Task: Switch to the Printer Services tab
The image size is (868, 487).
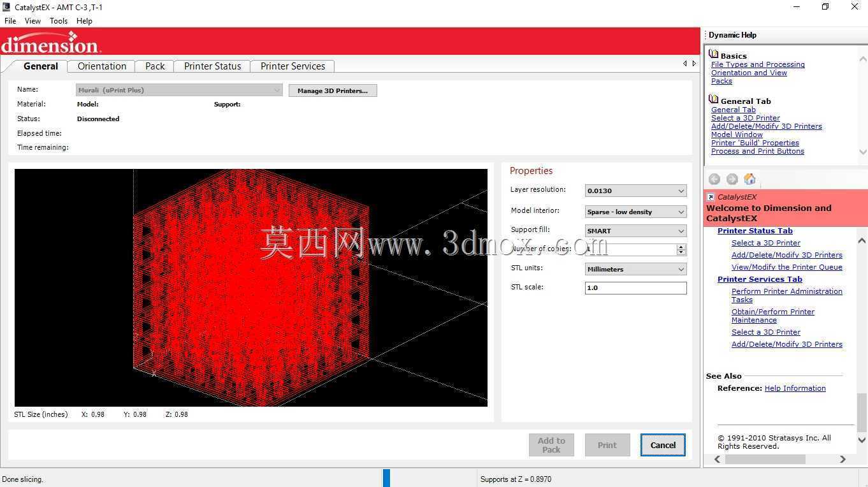Action: point(293,66)
